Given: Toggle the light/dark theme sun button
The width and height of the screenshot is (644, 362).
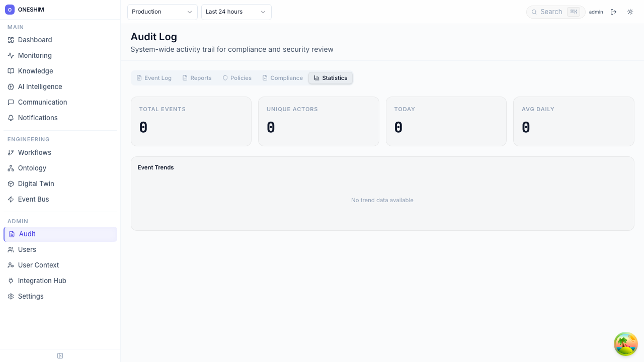Looking at the screenshot, I should 630,12.
